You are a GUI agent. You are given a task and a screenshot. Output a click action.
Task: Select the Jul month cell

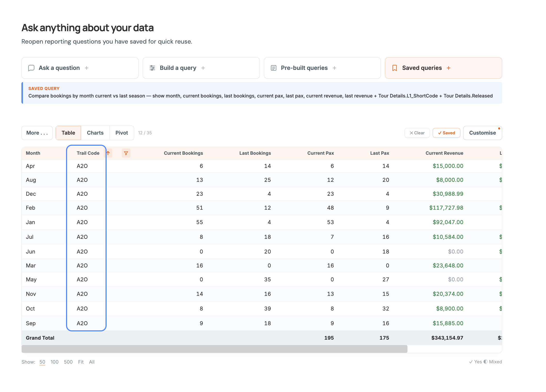coord(30,237)
